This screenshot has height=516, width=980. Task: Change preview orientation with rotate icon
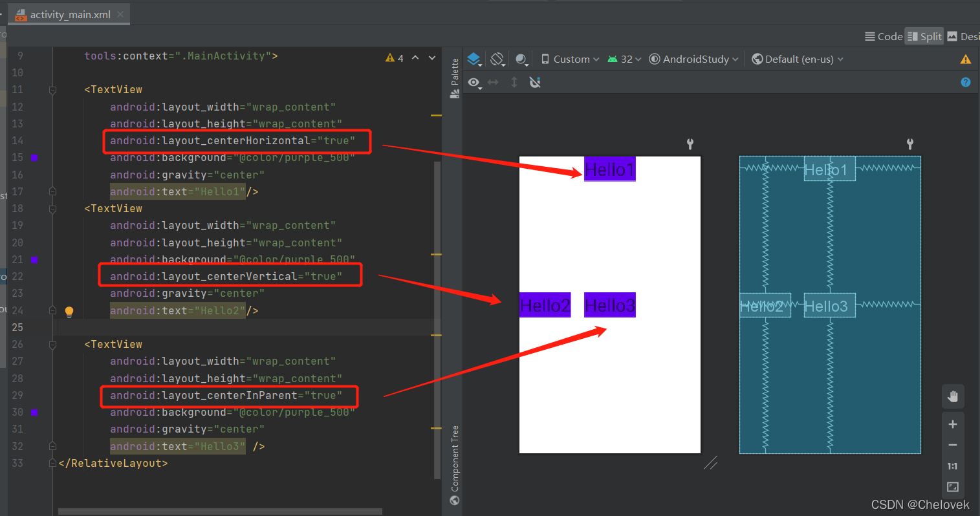coord(497,59)
